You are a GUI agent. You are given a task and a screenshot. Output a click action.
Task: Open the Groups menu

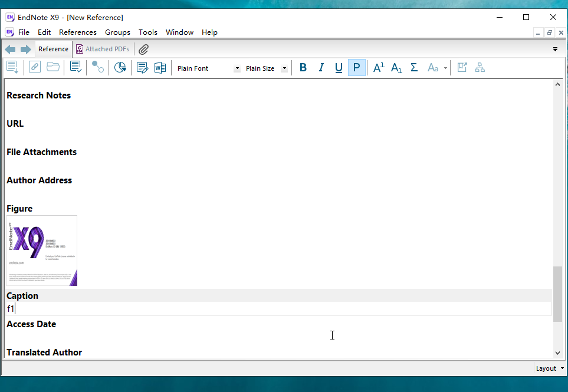[117, 32]
